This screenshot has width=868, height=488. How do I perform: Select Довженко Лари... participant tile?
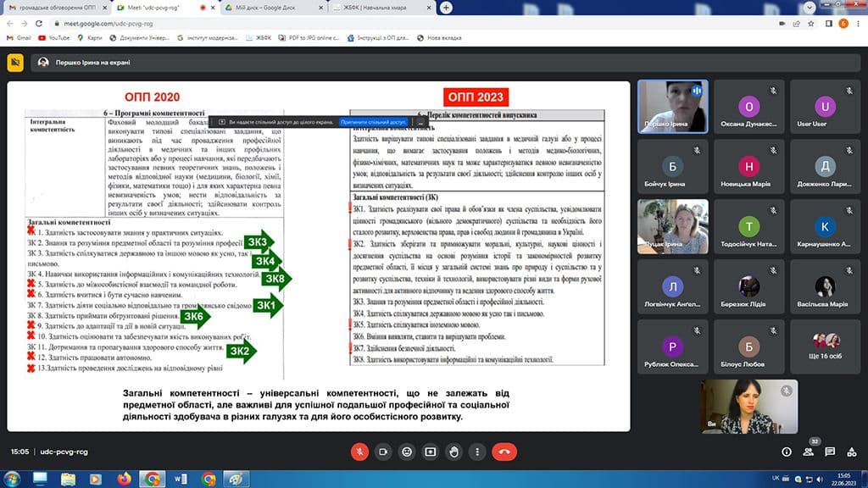pos(825,166)
